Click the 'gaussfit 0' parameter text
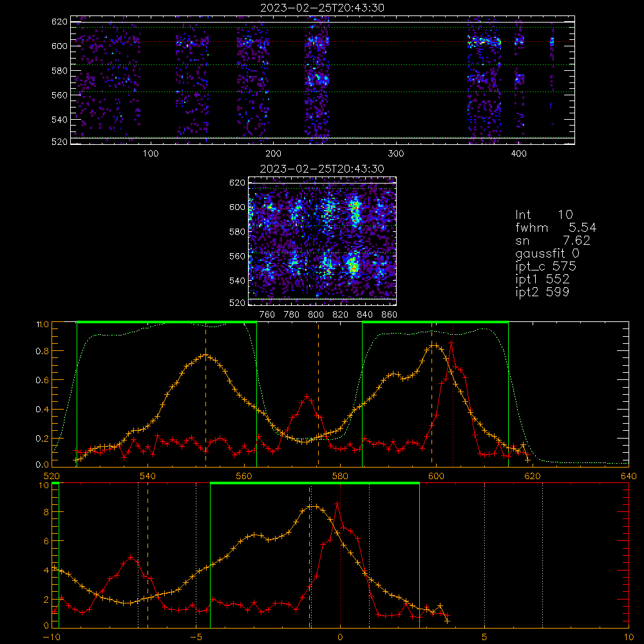Viewport: 644px width, 644px height. coord(547,253)
